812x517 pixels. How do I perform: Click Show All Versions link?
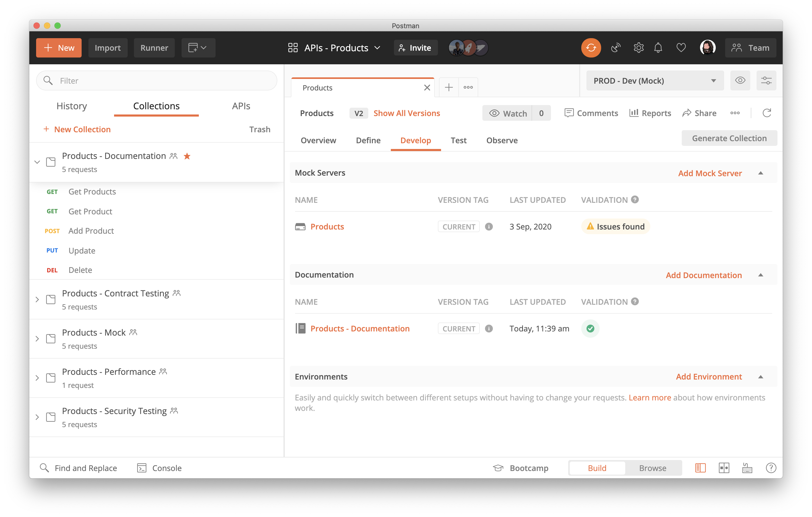pos(407,113)
